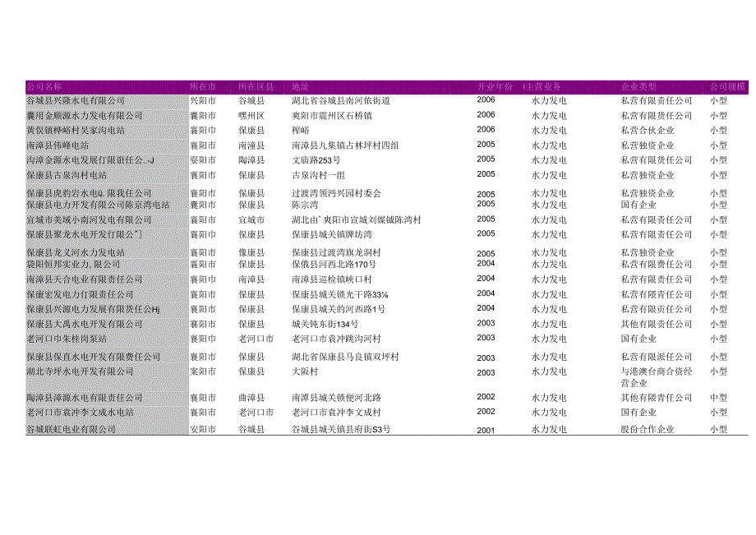
Task: Click the 公司名称 column header
Action: click(x=44, y=87)
